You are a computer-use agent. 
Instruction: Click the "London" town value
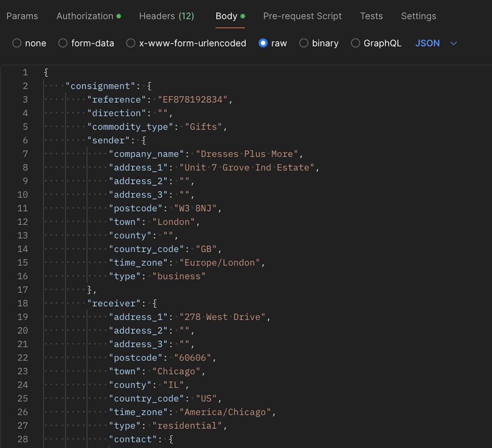pyautogui.click(x=173, y=222)
